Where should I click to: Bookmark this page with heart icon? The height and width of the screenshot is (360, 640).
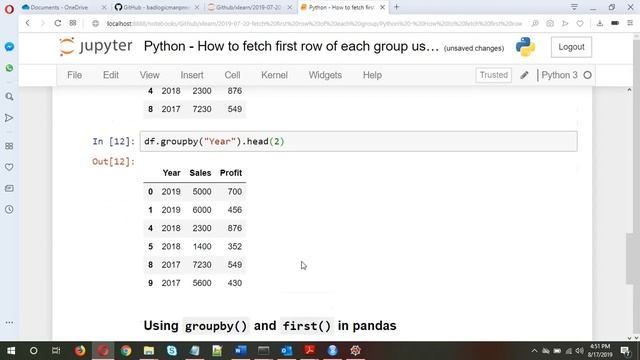(x=580, y=23)
